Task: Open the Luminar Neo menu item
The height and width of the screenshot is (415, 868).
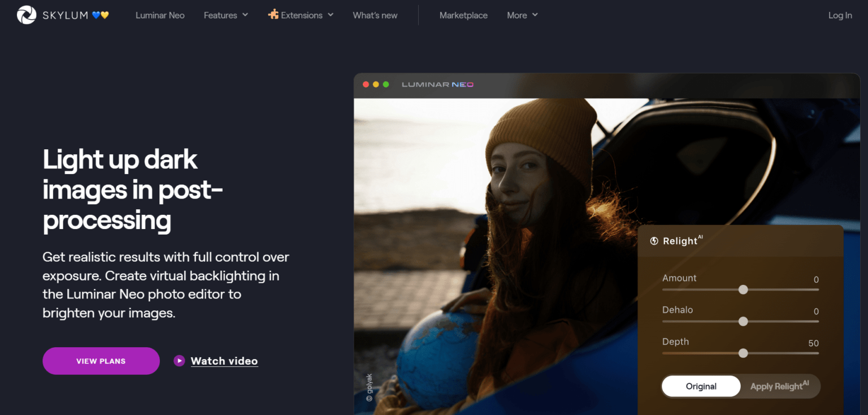Action: click(160, 15)
